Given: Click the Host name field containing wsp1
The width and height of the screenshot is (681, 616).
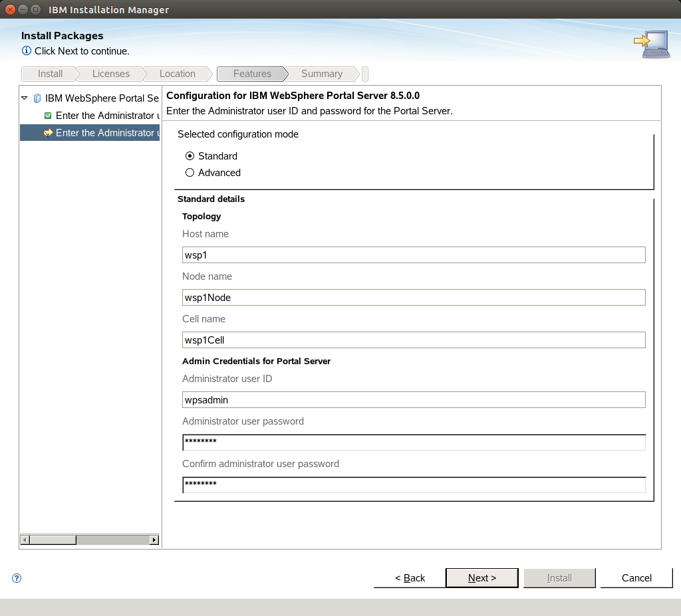Looking at the screenshot, I should 414,255.
